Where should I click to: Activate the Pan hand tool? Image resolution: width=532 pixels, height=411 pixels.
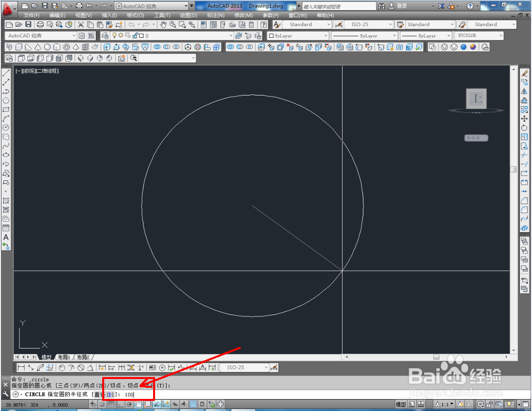(x=163, y=24)
